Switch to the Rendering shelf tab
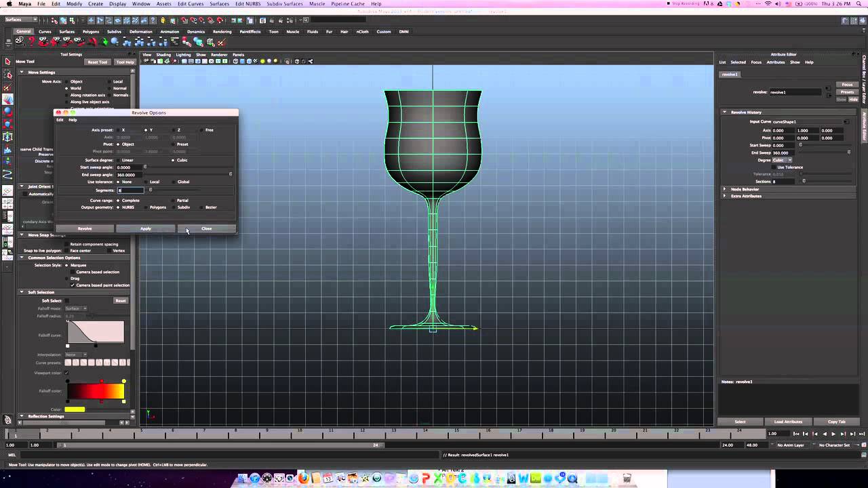The width and height of the screenshot is (868, 488). point(222,31)
